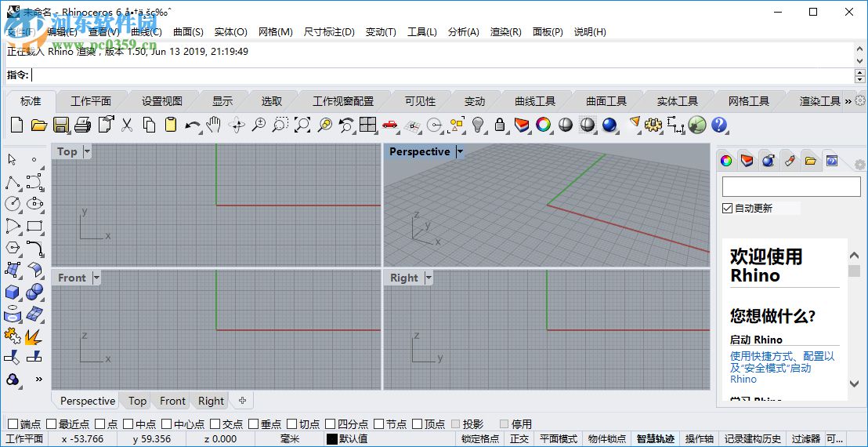Enable 垂点 osnap checkbox
Viewport: 868px width, 447px height.
tap(254, 424)
